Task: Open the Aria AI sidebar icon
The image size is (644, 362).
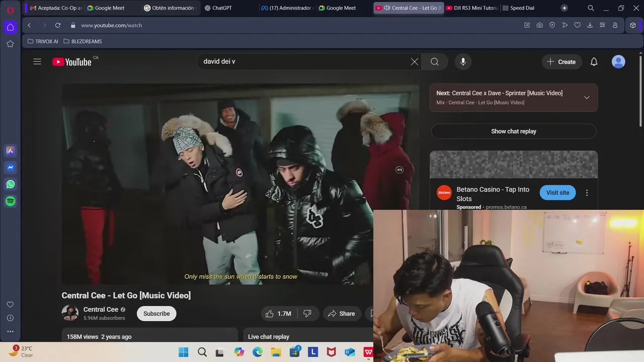Action: [10, 150]
